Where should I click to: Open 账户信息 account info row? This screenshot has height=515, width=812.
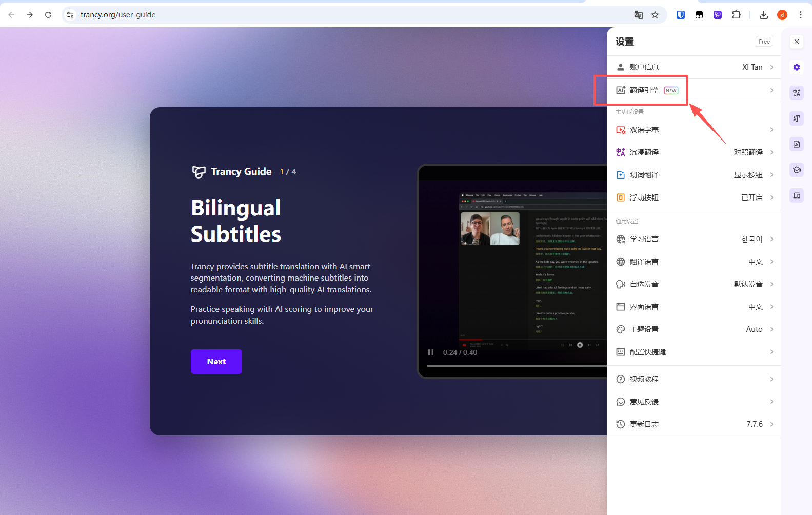coord(694,67)
